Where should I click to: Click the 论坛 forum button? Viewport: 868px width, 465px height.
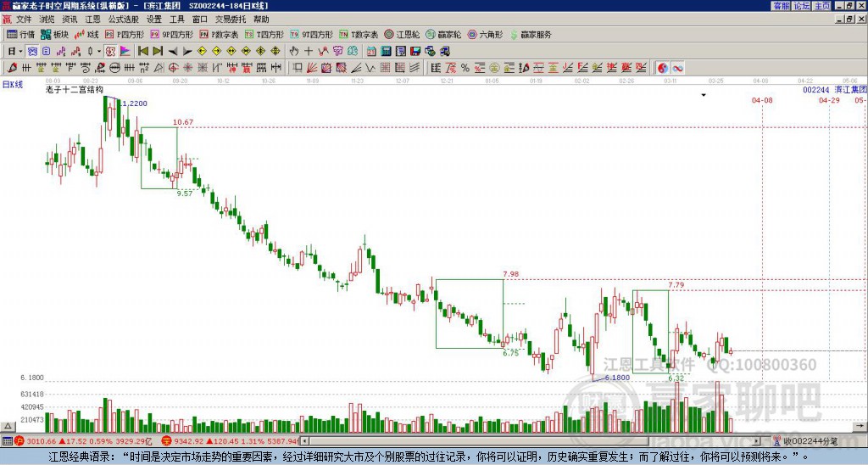802,6
